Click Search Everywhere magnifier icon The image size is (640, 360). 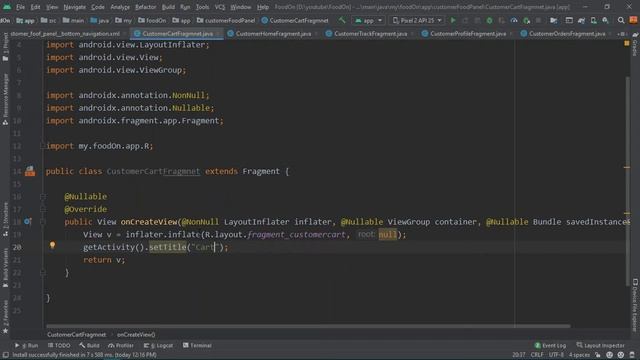coord(621,20)
